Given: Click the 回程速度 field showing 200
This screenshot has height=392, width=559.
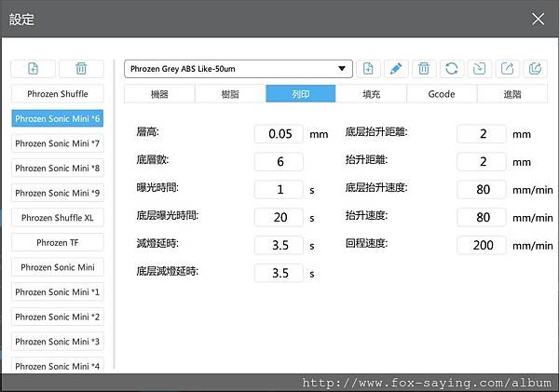Looking at the screenshot, I should (x=482, y=245).
